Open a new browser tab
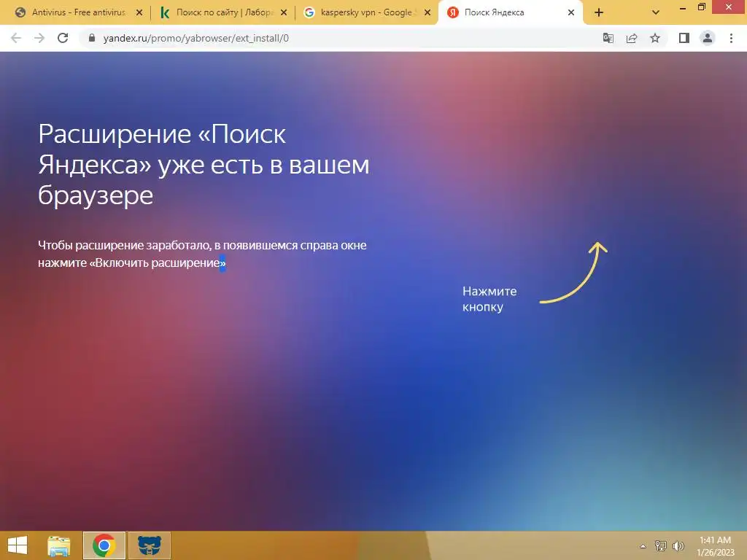This screenshot has width=747, height=560. coord(599,13)
